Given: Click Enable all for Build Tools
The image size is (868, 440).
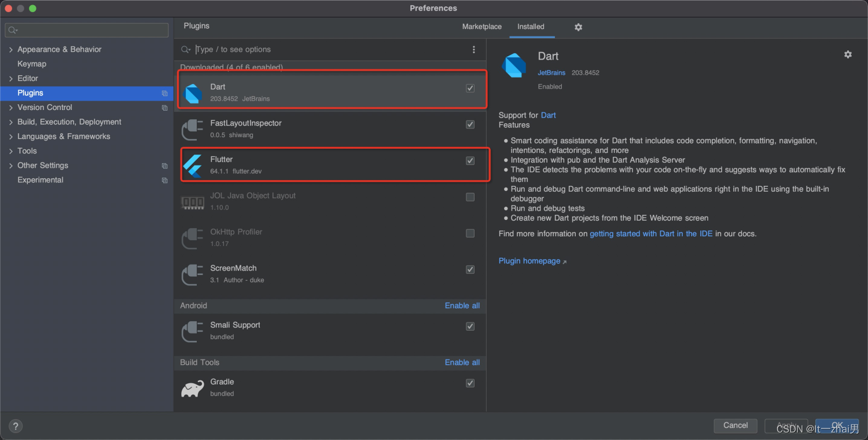Looking at the screenshot, I should click(462, 362).
